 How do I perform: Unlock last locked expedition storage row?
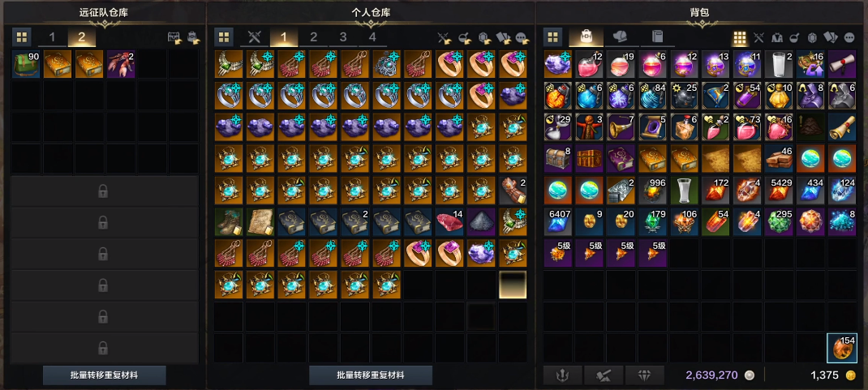(x=103, y=348)
